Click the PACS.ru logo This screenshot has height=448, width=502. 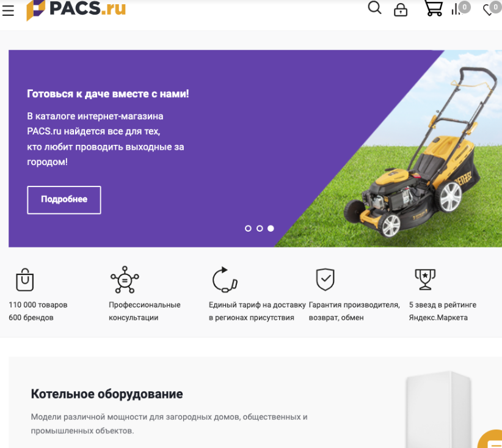(76, 10)
